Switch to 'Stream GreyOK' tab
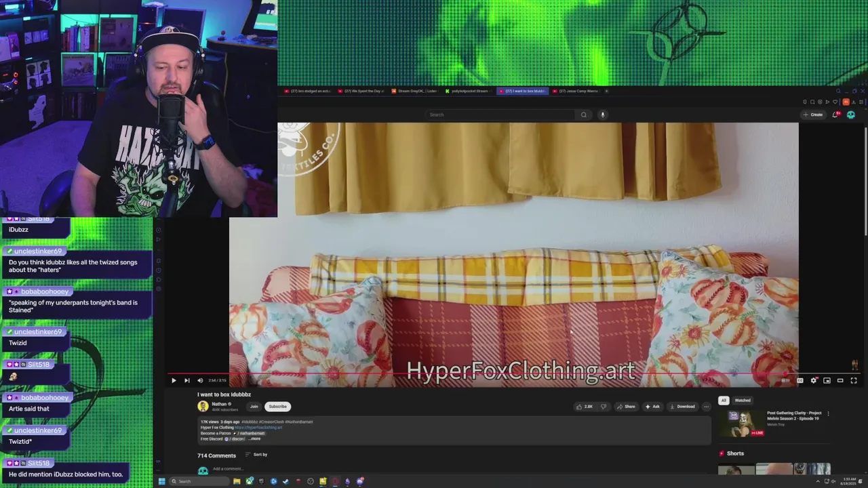868x488 pixels. [414, 91]
